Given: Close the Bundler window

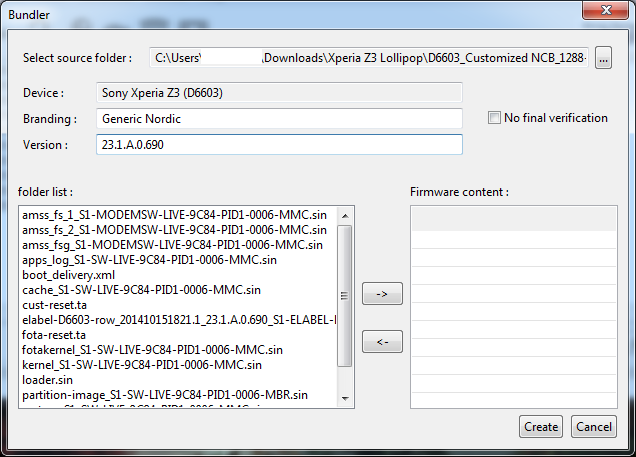Looking at the screenshot, I should (x=606, y=10).
